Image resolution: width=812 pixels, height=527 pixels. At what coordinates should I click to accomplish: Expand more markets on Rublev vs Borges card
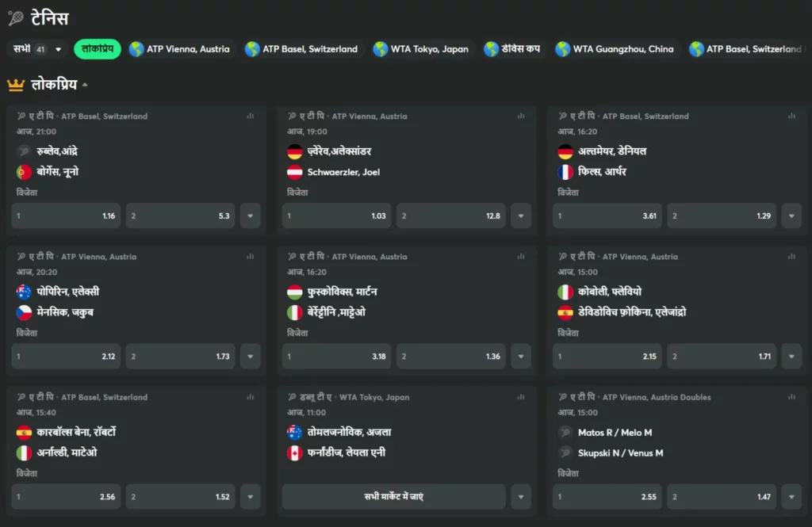pos(251,216)
